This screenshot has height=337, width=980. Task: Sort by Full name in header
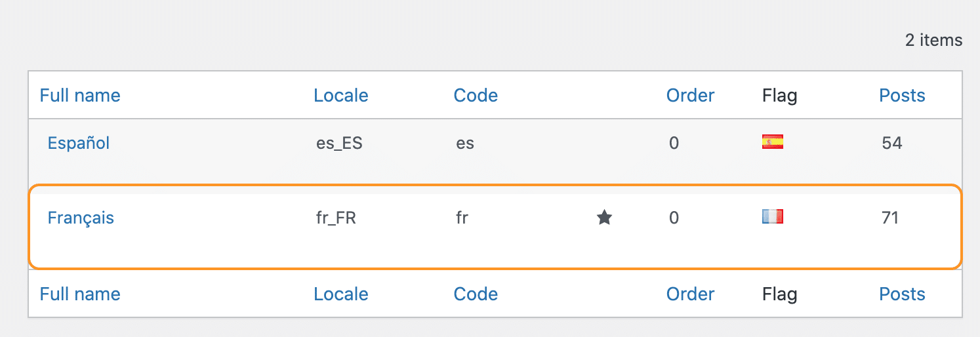(x=80, y=96)
